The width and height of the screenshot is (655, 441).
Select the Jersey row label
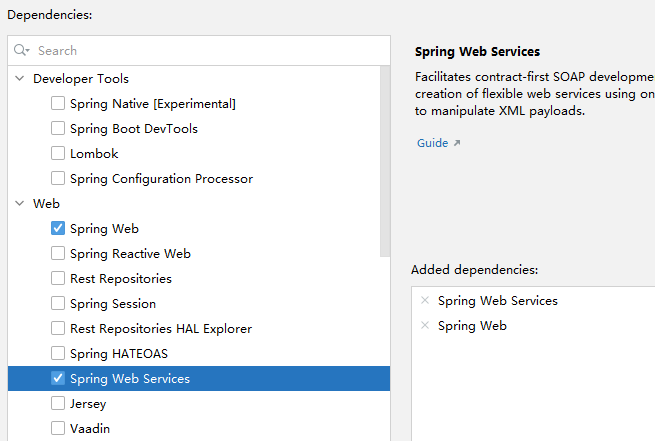click(x=88, y=404)
